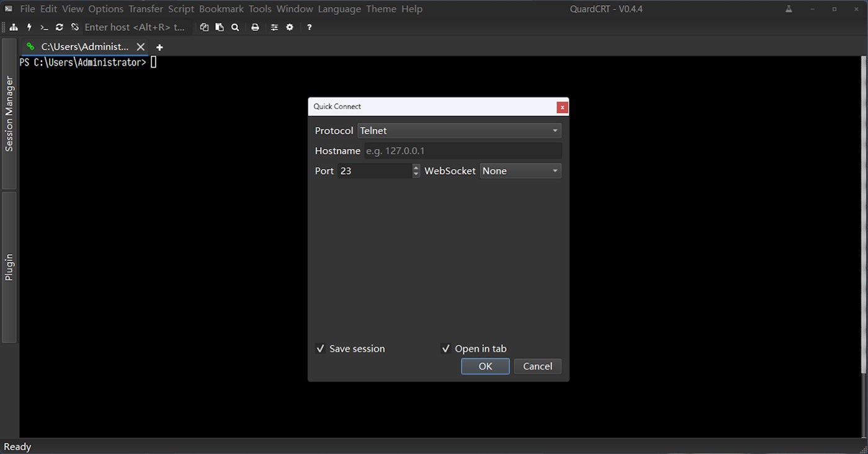This screenshot has height=454, width=868.
Task: Confirm the Quick Connect dialog with OK
Action: point(485,366)
